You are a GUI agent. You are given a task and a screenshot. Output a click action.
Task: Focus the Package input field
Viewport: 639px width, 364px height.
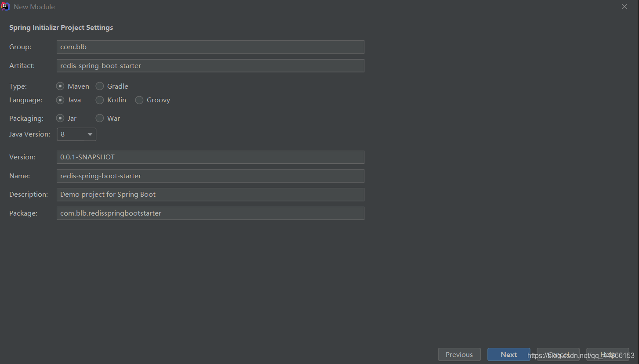(211, 213)
